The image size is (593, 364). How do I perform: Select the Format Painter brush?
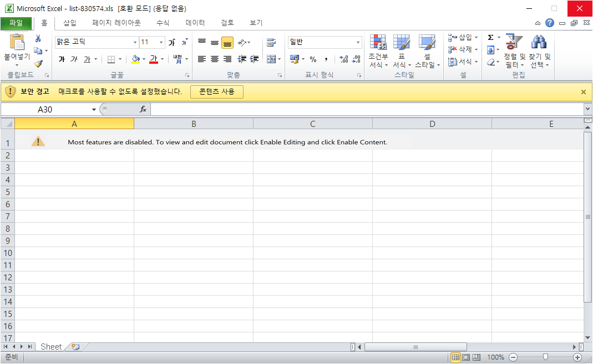(x=38, y=63)
